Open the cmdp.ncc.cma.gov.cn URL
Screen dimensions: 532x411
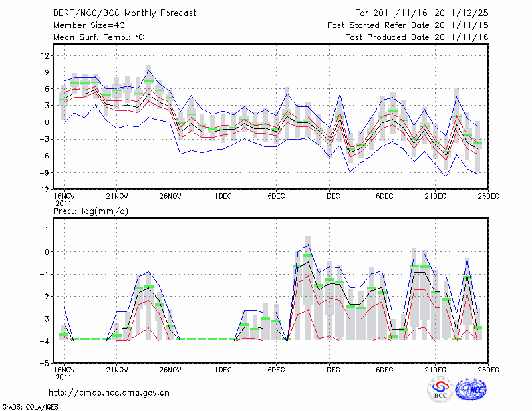(x=109, y=393)
